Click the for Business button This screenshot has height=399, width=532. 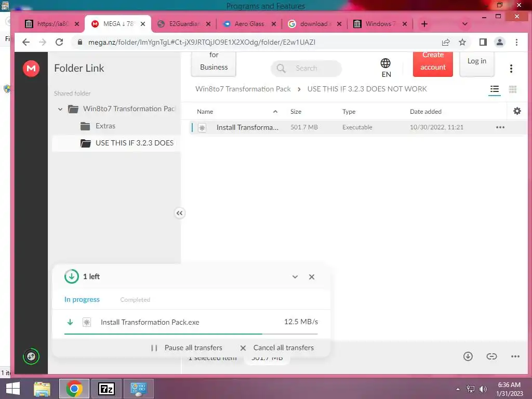[x=214, y=63]
